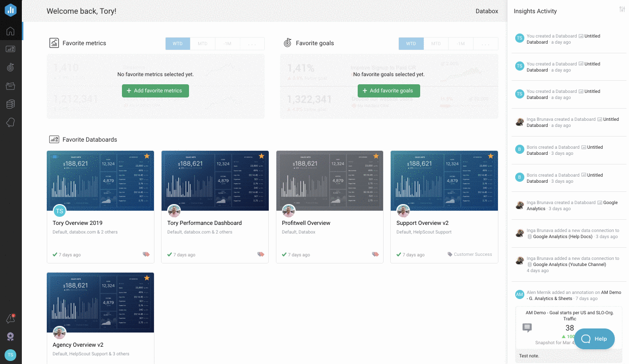Screen dimensions: 629x364
Task: Open the Alerts calendar sidebar icon
Action: (x=11, y=86)
